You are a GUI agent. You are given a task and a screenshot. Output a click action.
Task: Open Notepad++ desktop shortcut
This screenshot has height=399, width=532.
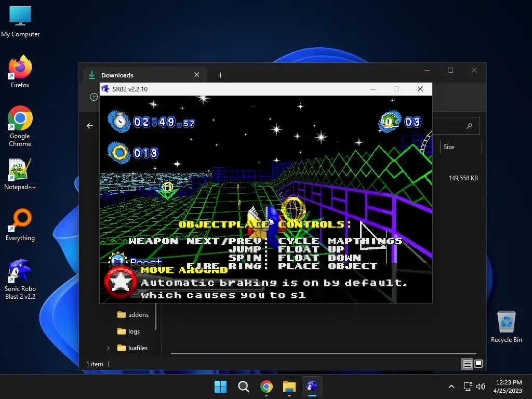click(x=20, y=174)
